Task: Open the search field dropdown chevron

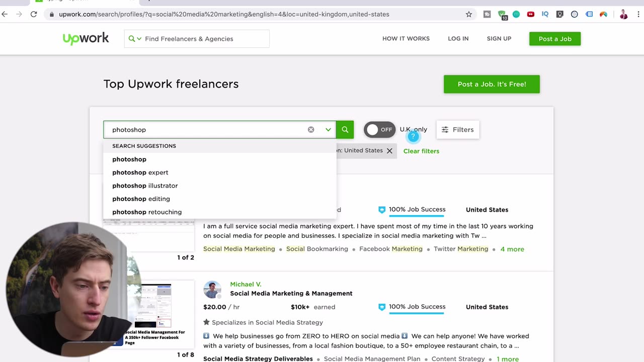Action: pos(328,130)
